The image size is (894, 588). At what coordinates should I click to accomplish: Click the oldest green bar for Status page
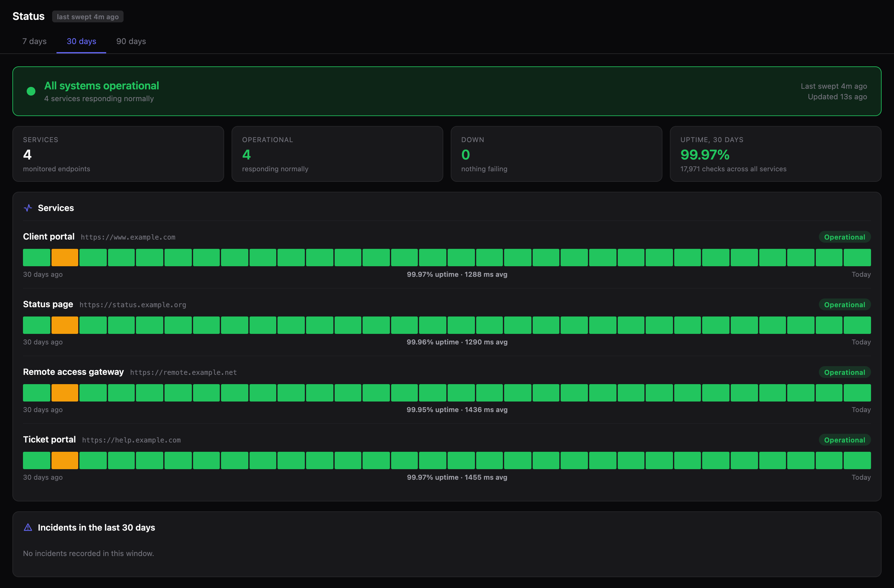[x=36, y=325]
